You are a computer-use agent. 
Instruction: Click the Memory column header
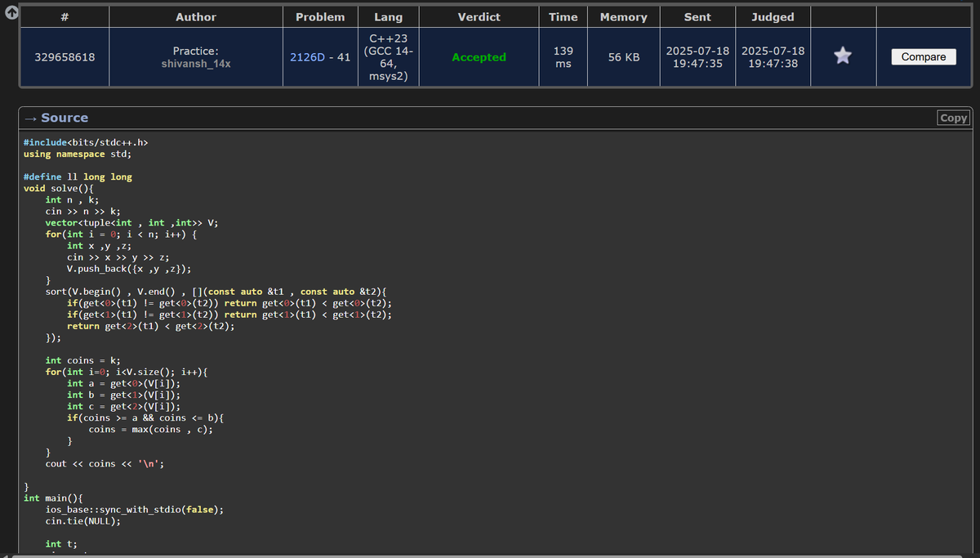point(624,16)
